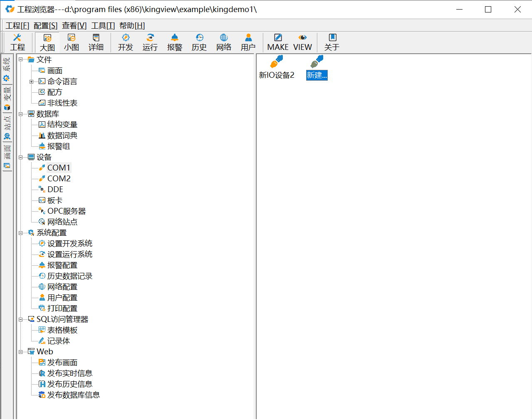532x420 pixels.
Task: Switch to 小图 small icon view
Action: click(72, 42)
